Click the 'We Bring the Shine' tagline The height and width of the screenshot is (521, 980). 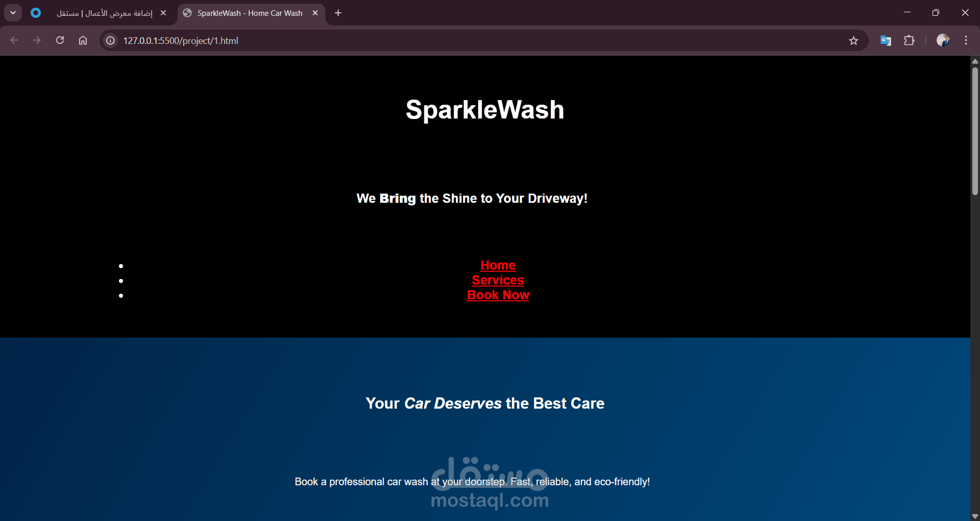(472, 199)
